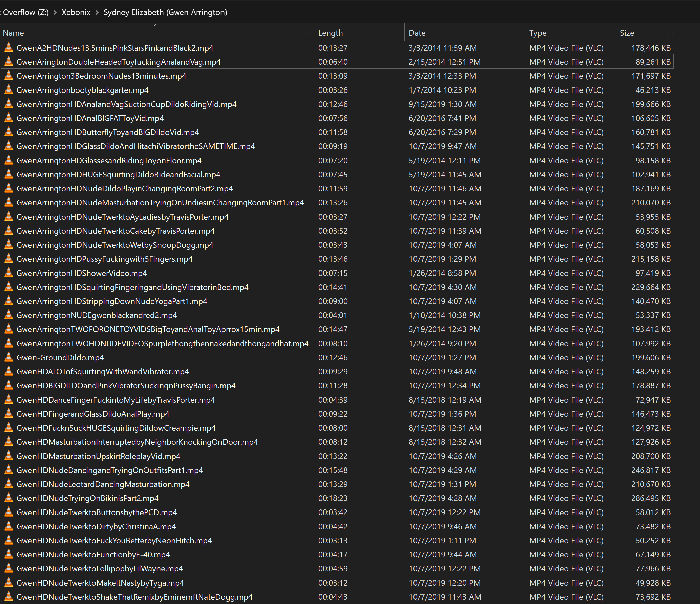This screenshot has height=604, width=700.
Task: Click the size value 208,700 KB
Action: click(x=651, y=456)
